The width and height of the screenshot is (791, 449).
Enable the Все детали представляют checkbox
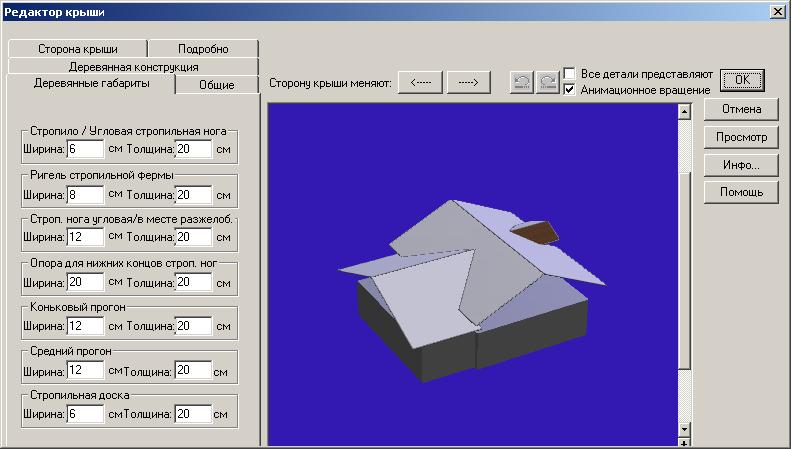pos(570,74)
